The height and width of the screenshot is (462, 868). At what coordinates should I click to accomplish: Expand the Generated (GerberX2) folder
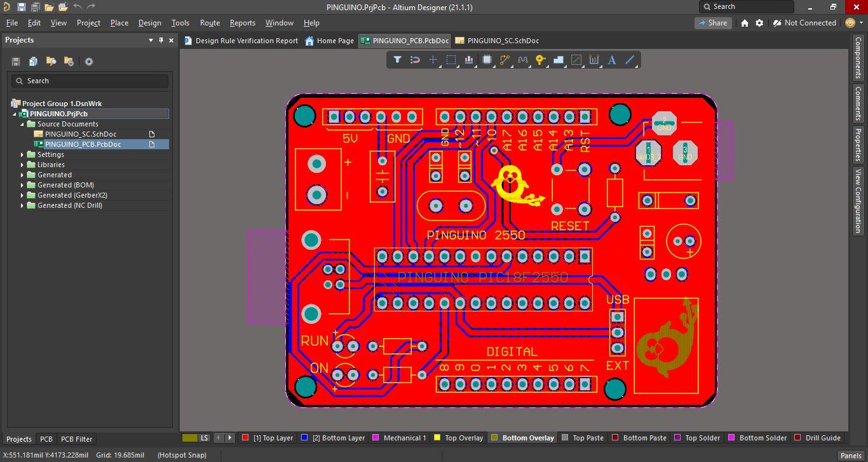[x=22, y=195]
